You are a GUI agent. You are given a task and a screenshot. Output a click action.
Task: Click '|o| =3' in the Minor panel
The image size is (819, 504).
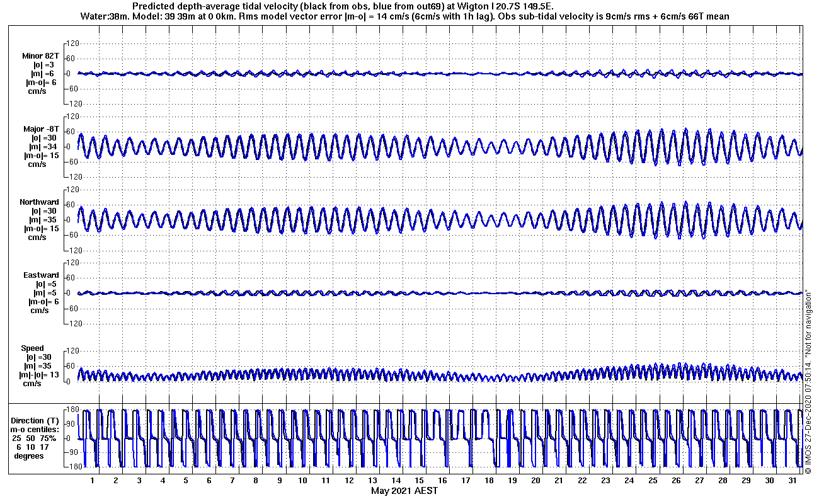43,64
